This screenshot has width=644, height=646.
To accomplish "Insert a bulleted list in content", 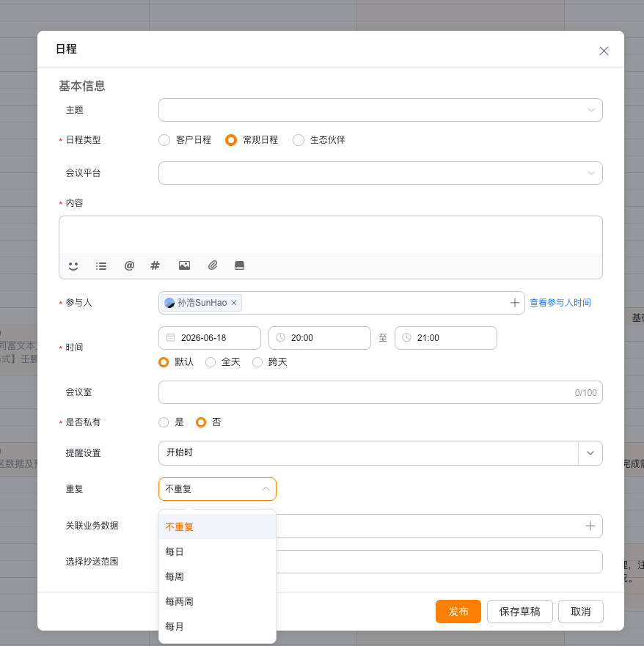I will point(101,266).
